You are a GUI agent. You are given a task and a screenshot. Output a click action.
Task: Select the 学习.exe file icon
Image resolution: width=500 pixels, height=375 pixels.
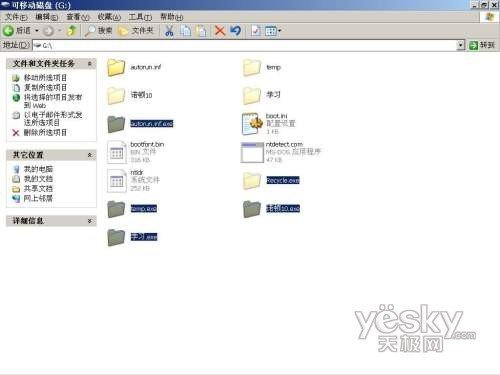click(116, 237)
